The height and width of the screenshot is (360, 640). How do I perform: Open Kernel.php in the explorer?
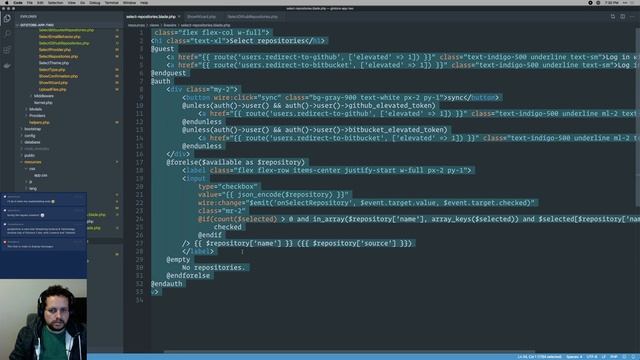43,102
